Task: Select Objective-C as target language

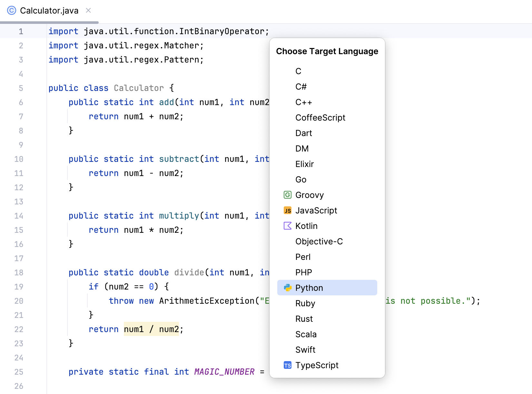Action: point(327,241)
